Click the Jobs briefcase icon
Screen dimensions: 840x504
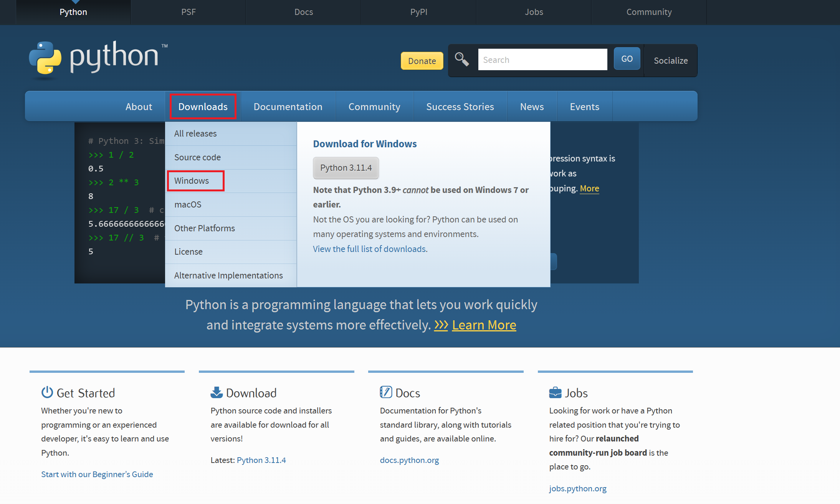click(555, 393)
